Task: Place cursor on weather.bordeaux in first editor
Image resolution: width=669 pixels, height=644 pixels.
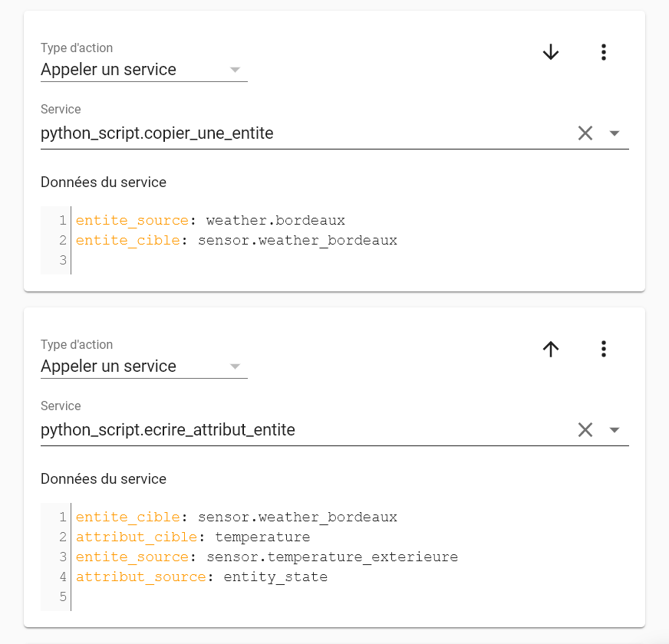Action: (x=275, y=221)
